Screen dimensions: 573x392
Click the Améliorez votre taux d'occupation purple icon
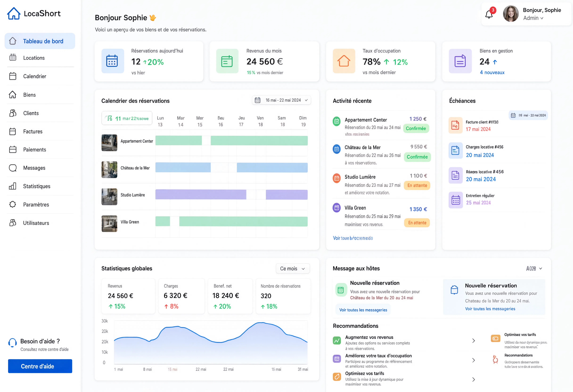[337, 359]
